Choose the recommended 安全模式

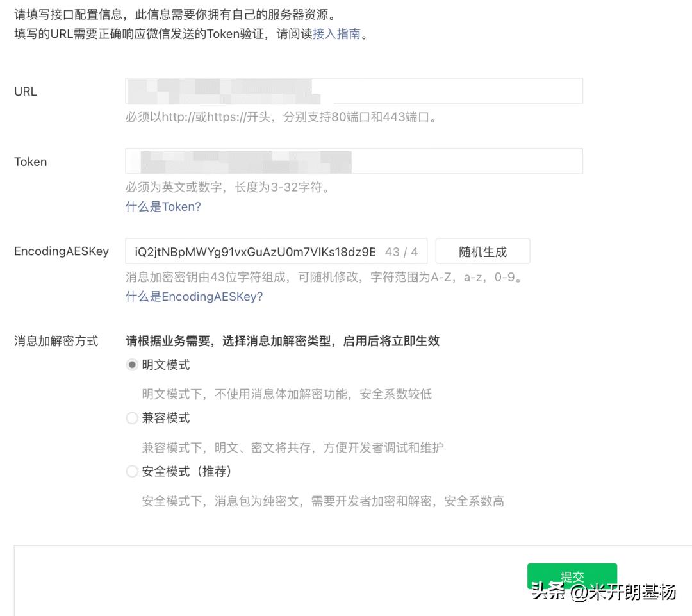(x=132, y=471)
